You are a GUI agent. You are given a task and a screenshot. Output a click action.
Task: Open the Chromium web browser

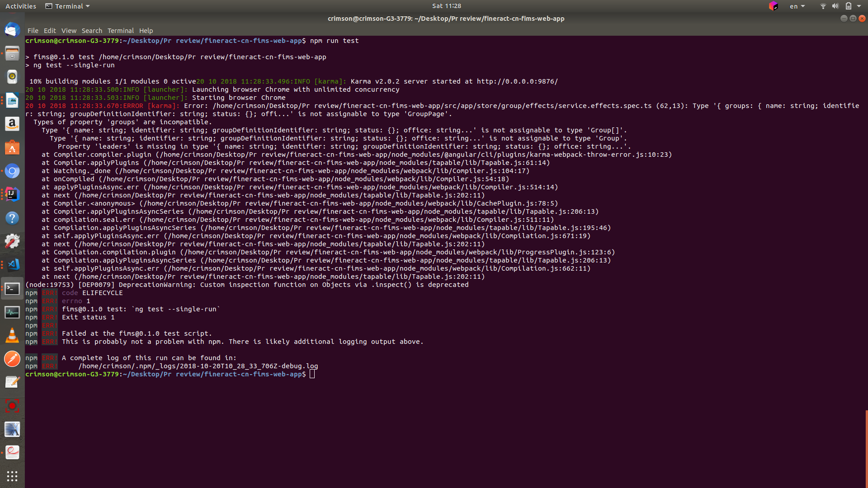coord(12,171)
